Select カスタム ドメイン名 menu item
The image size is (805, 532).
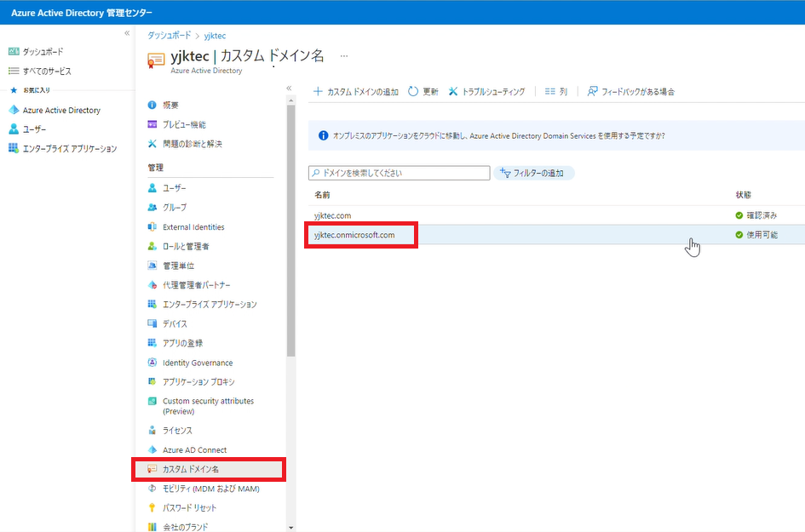209,469
